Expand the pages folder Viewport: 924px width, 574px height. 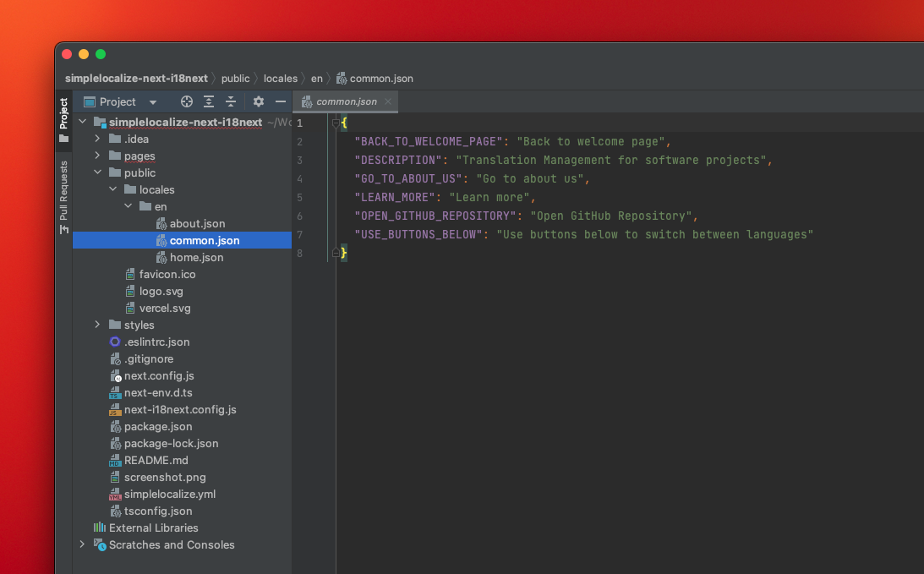[97, 155]
